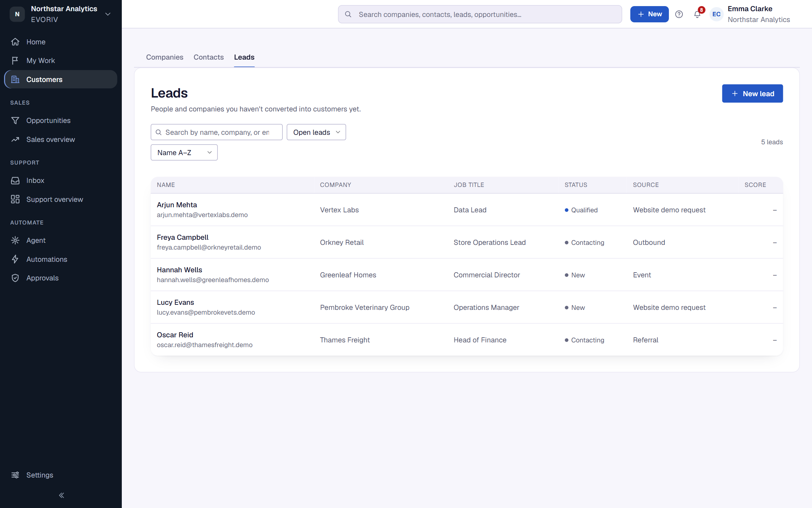Click the Sales overview trend icon

click(x=15, y=140)
